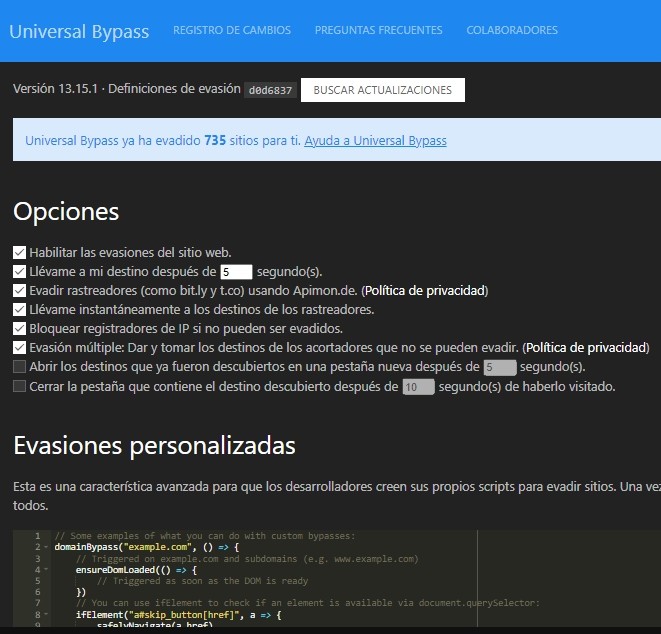The height and width of the screenshot is (634, 661).
Task: Click the Opciones heading
Action: (x=66, y=212)
